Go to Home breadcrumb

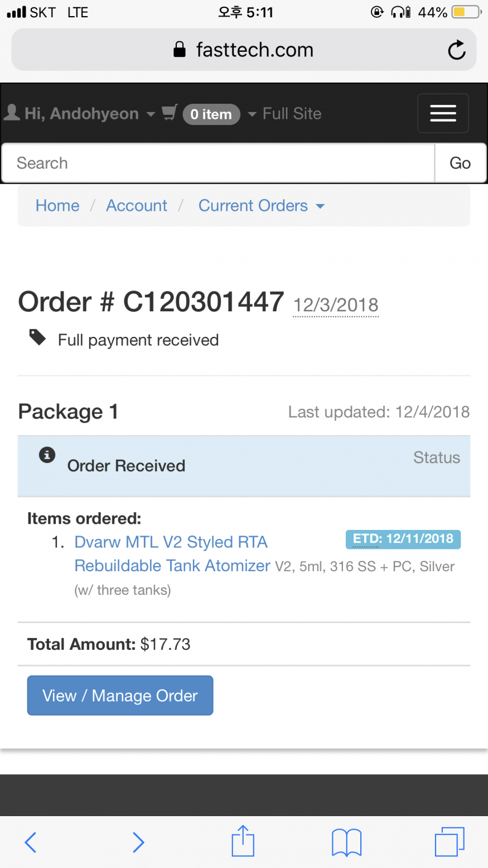57,206
